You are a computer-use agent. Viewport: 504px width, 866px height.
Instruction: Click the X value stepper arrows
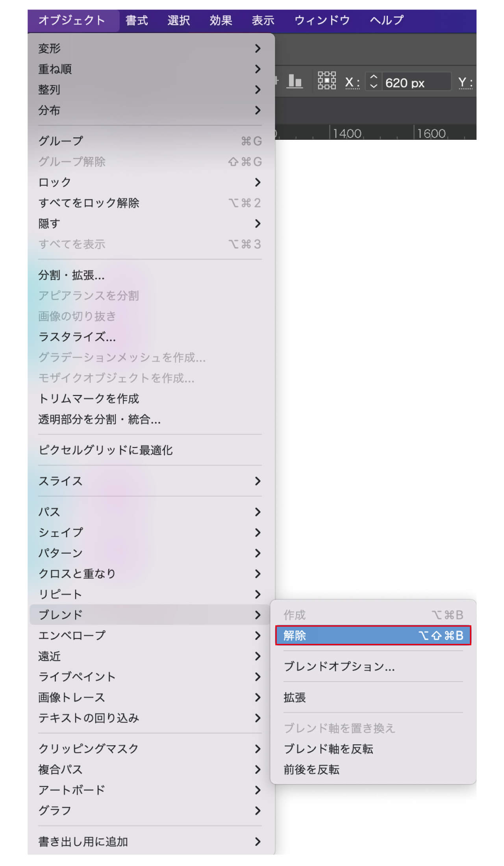coord(374,82)
